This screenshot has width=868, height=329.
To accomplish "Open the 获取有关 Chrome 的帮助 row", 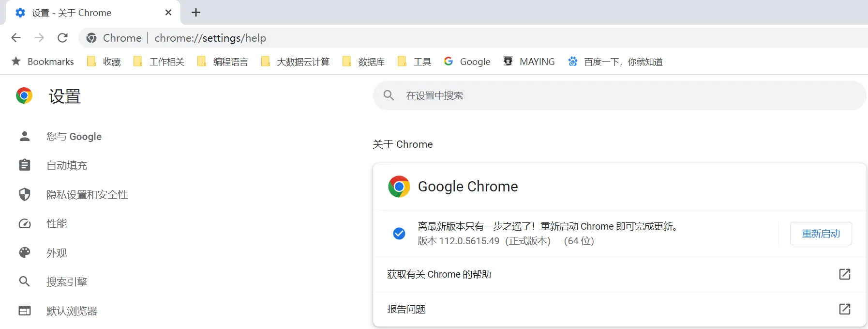I will (x=619, y=275).
